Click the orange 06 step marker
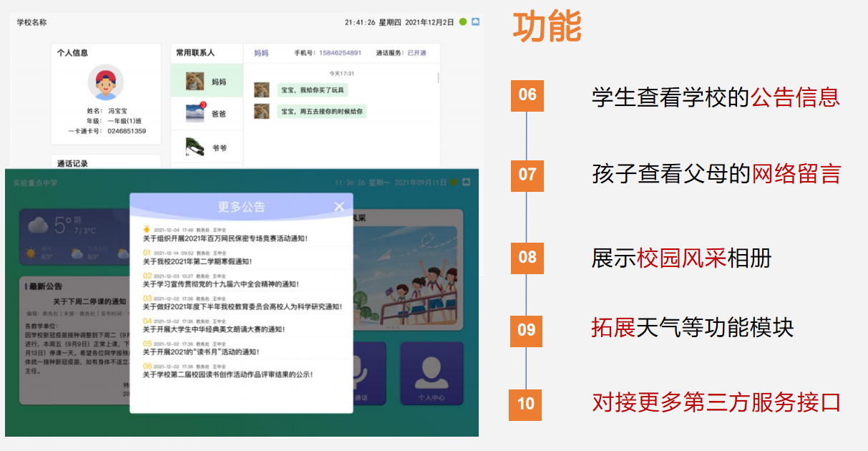Screen dimensions: 868x451 (x=527, y=95)
